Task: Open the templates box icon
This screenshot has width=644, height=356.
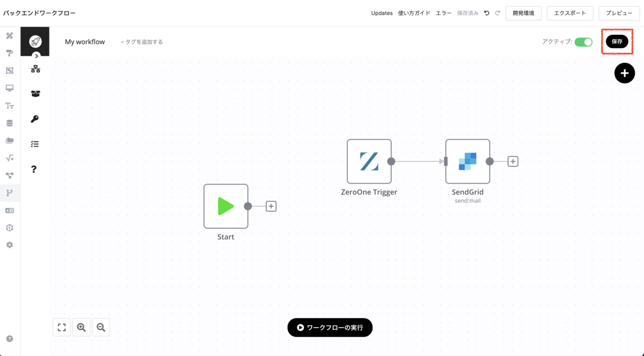Action: tap(35, 93)
